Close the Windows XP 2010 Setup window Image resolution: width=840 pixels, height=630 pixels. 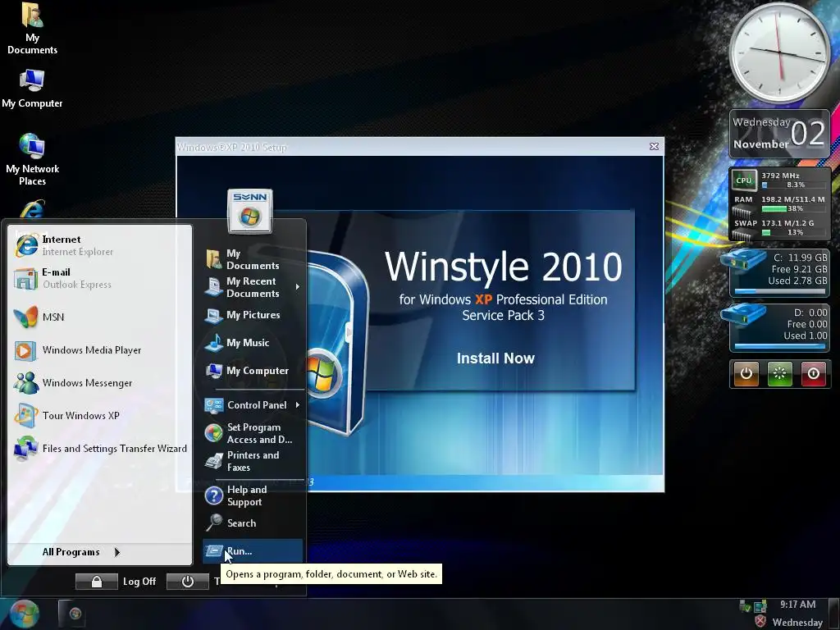(654, 146)
